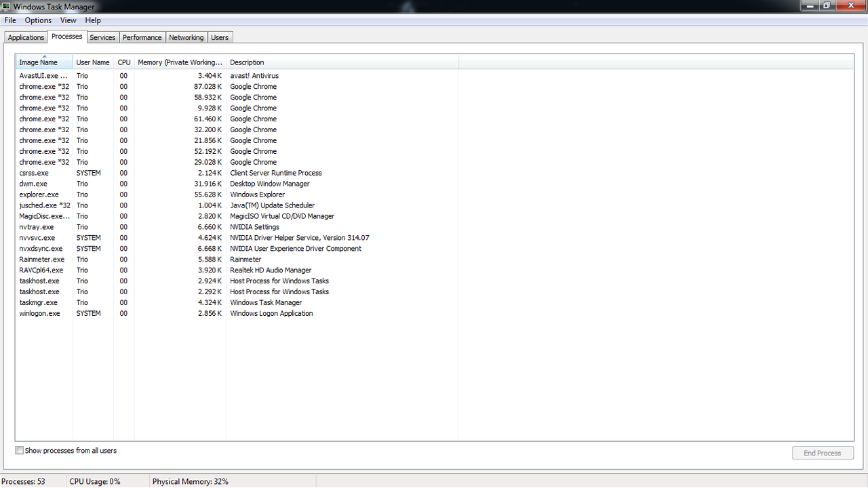
Task: Click the Windows Logon Application description
Action: pyautogui.click(x=272, y=314)
